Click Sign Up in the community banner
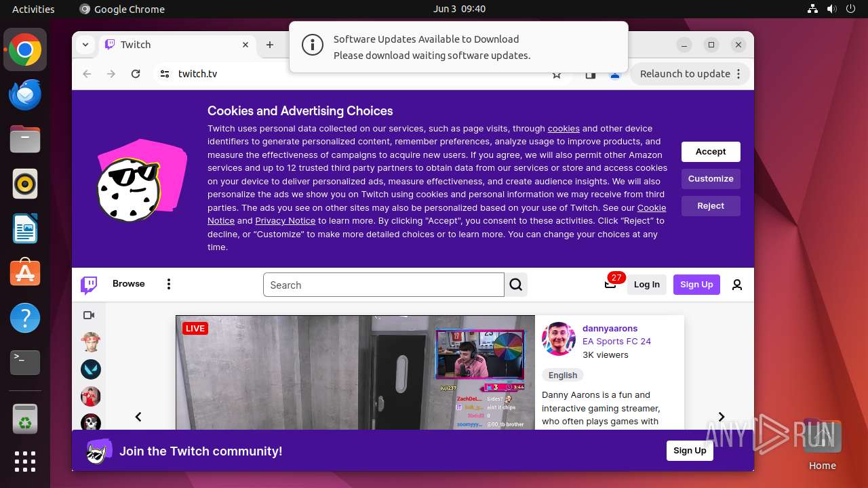This screenshot has height=488, width=868. pos(690,451)
